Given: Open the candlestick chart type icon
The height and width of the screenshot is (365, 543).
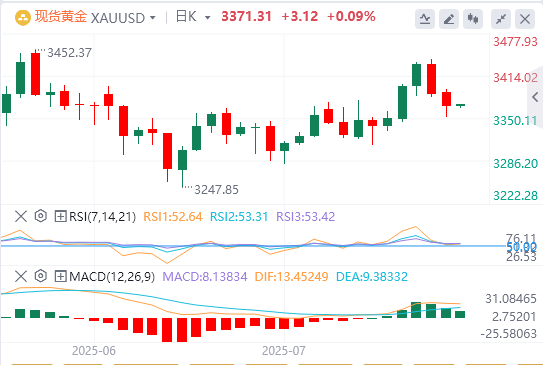Looking at the screenshot, I should (473, 19).
